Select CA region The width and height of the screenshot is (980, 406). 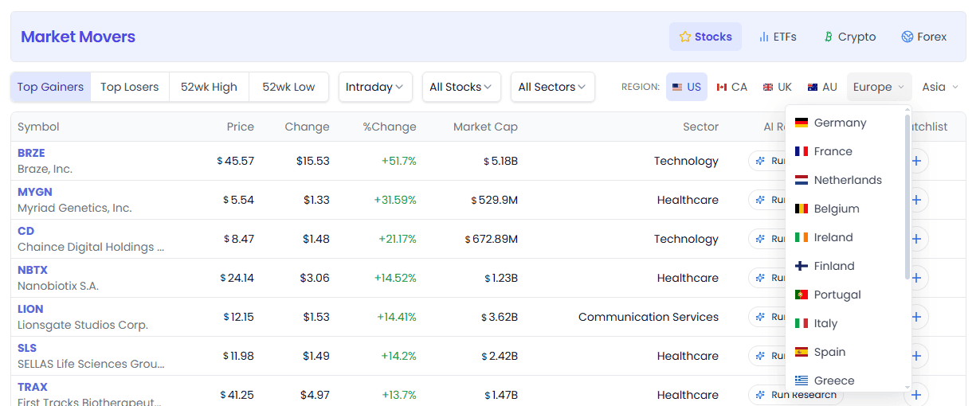[x=731, y=87]
